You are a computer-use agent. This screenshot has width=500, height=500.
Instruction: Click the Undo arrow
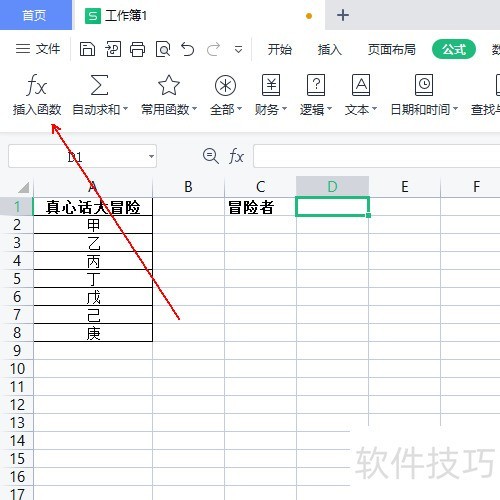coord(188,49)
